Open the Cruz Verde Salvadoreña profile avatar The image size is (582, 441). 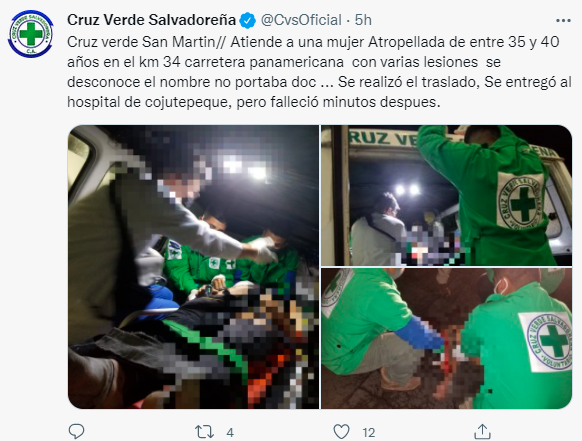click(30, 34)
